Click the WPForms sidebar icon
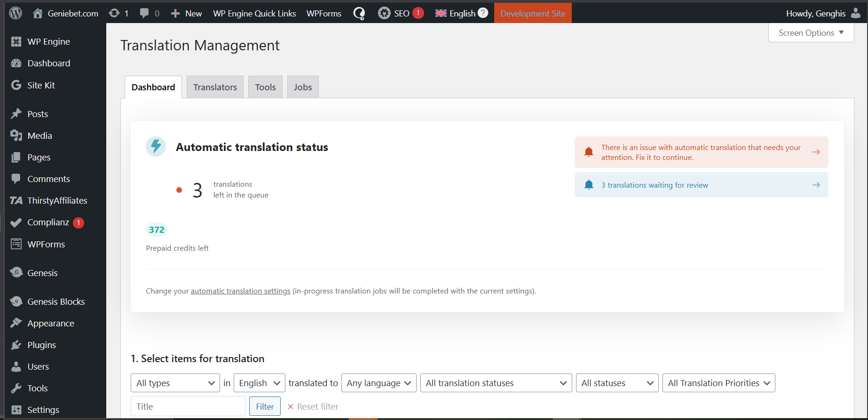 pos(16,244)
